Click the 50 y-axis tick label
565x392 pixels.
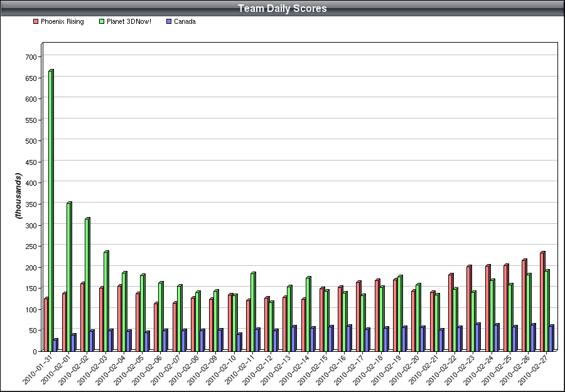pyautogui.click(x=33, y=331)
